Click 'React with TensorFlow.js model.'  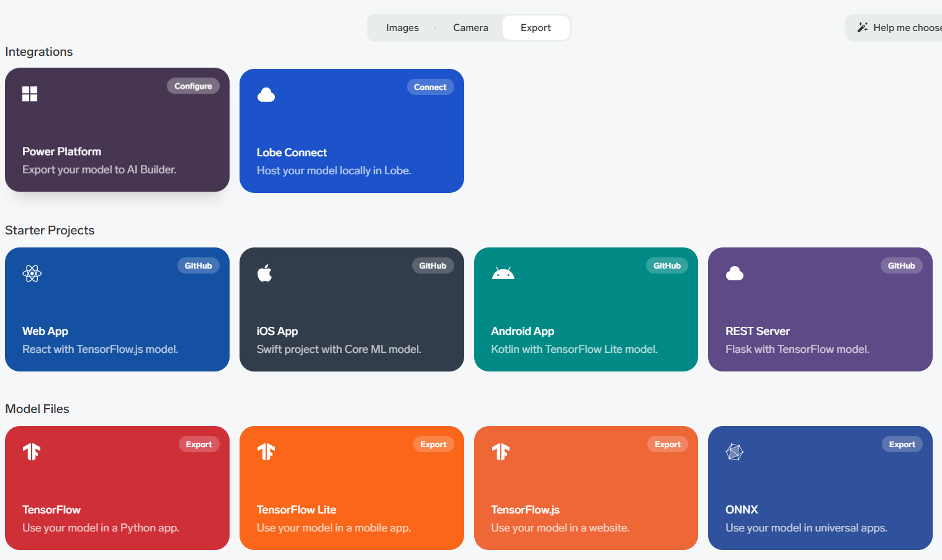(x=101, y=349)
